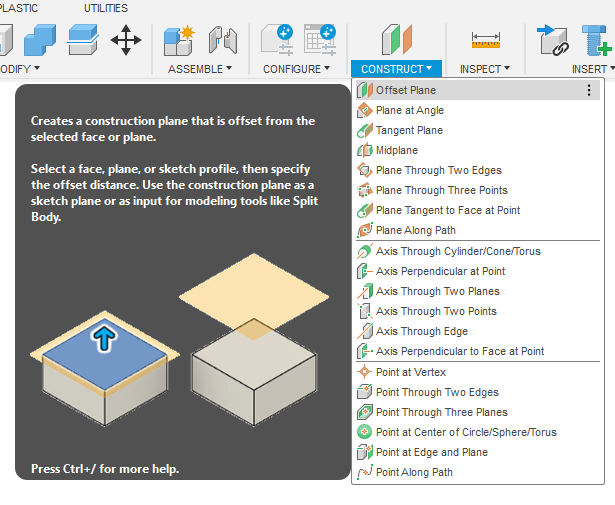
Task: Click the Move/Copy four-arrow icon
Action: pyautogui.click(x=126, y=40)
